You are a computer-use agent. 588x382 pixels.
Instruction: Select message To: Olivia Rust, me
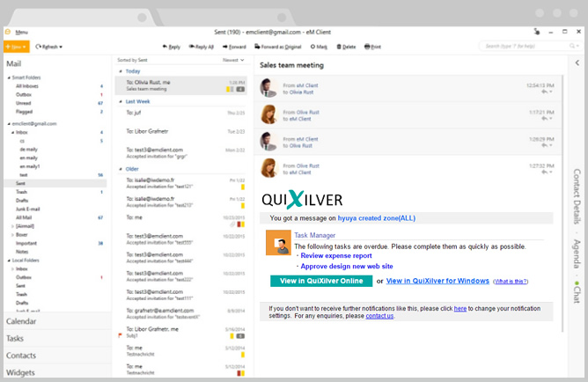point(180,85)
